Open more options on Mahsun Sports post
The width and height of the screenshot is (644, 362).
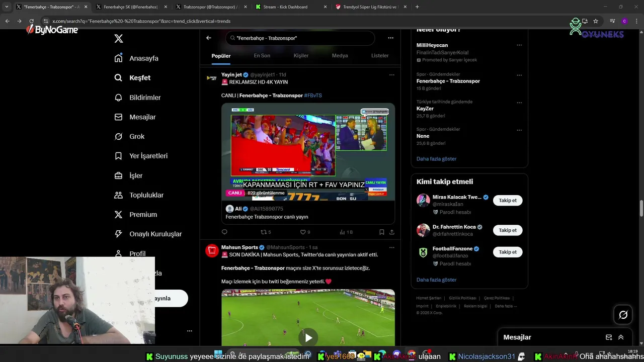pos(391,247)
